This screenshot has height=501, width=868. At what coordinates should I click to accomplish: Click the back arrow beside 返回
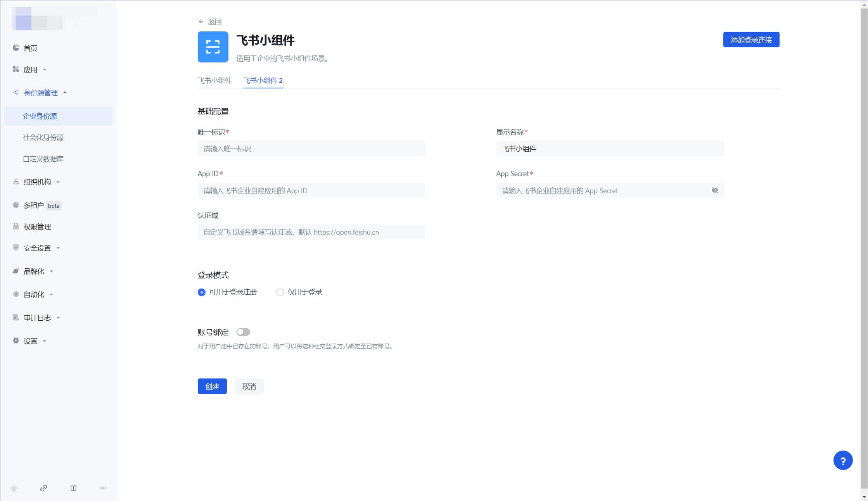(x=201, y=21)
